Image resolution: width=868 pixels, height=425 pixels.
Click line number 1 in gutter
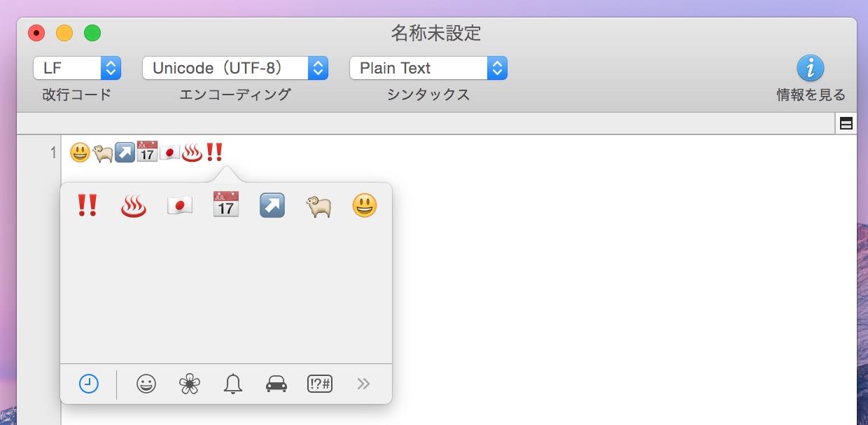[x=53, y=152]
